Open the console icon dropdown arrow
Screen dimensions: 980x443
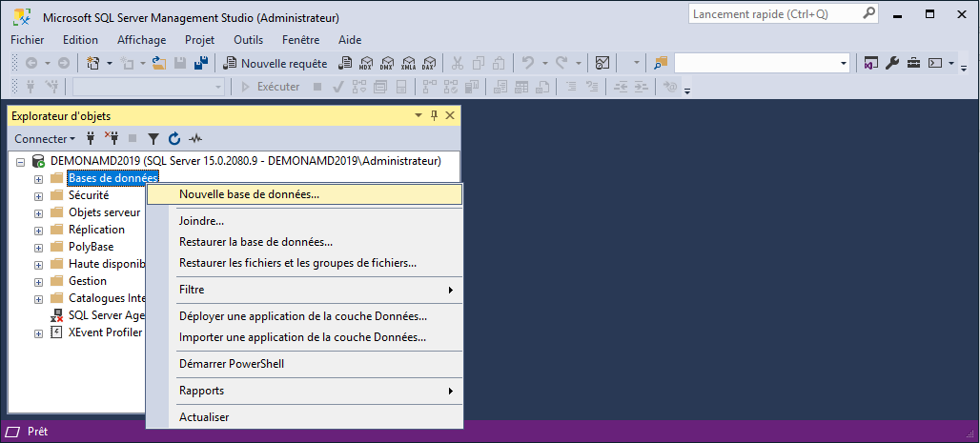click(x=951, y=63)
